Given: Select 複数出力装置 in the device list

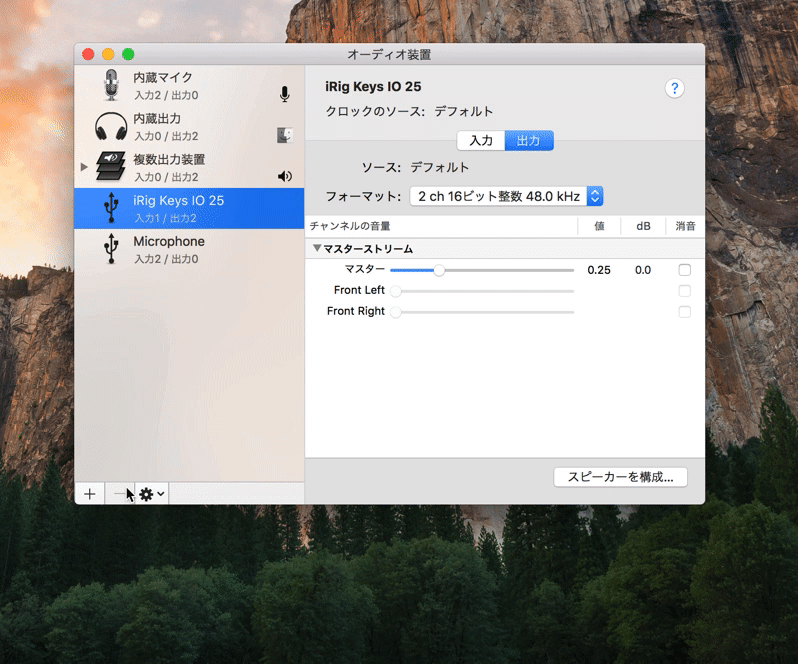Looking at the screenshot, I should coord(189,167).
